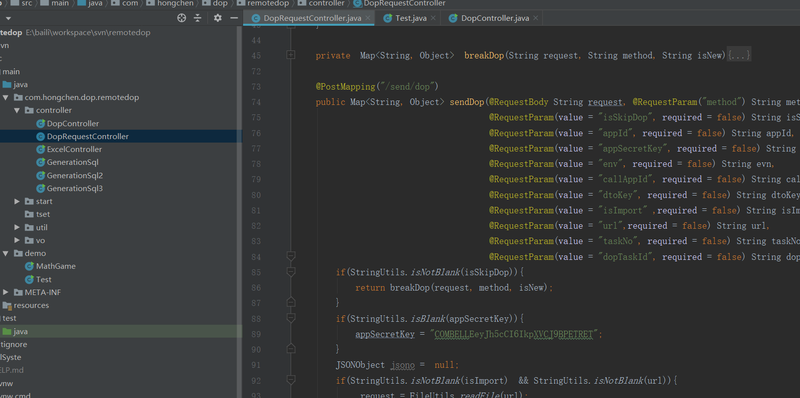Toggle fold marker at line 85

tap(291, 272)
